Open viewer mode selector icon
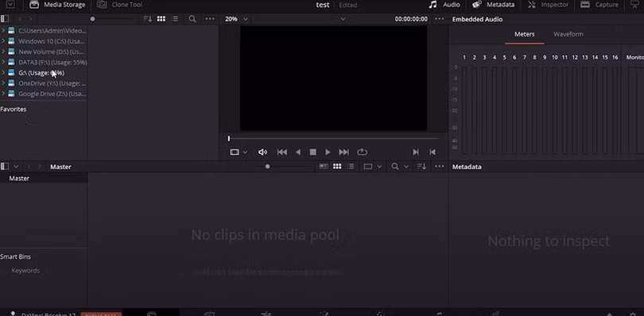The width and height of the screenshot is (644, 316). (235, 152)
